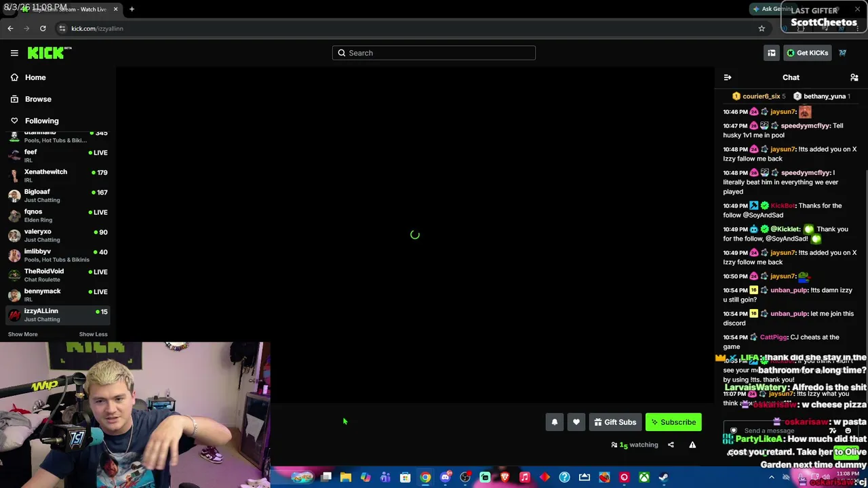The height and width of the screenshot is (488, 868).
Task: Open OBS Studio from the taskbar
Action: 465,477
